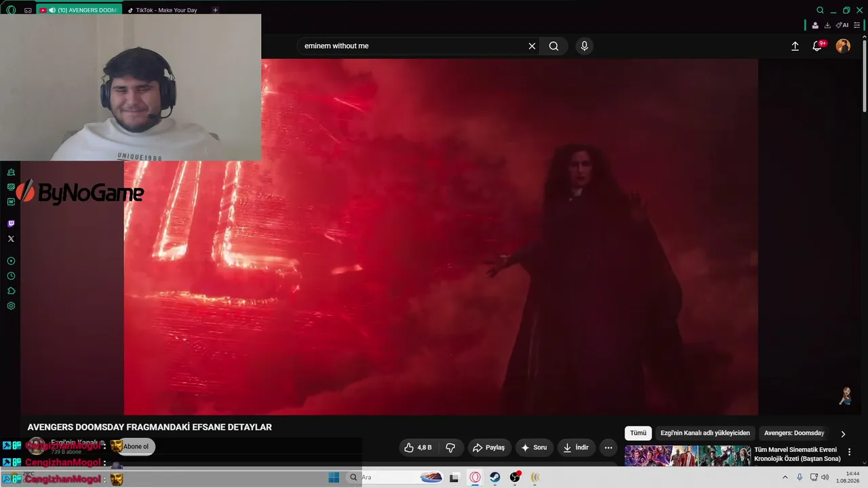Focus the YouTube search box

[412, 46]
